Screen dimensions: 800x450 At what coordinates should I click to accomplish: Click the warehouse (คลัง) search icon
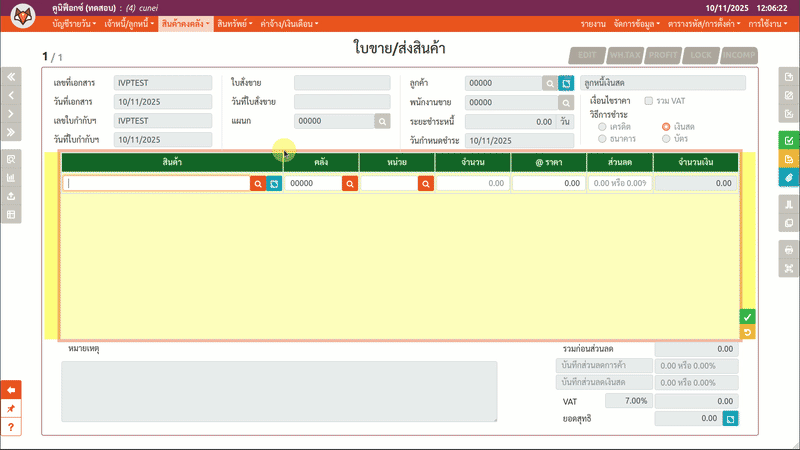[x=350, y=184]
